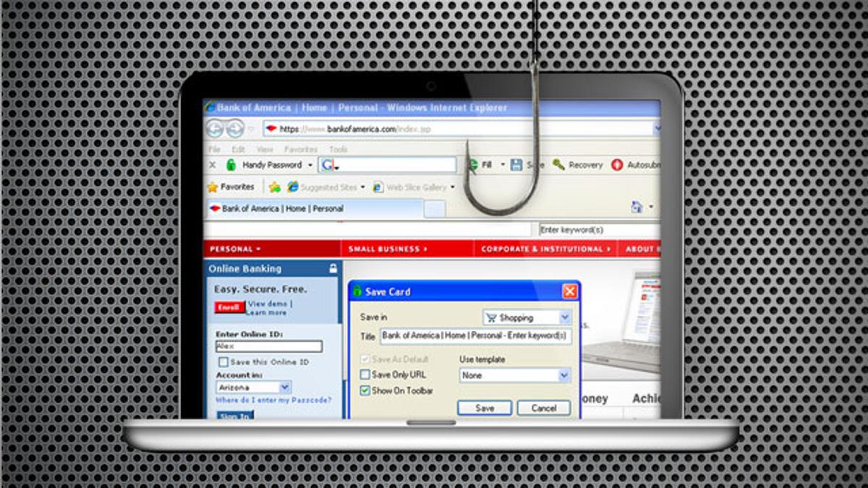Open the recent pages dropdown beside Forward
Viewport: 868px width, 488px height.
coord(251,129)
